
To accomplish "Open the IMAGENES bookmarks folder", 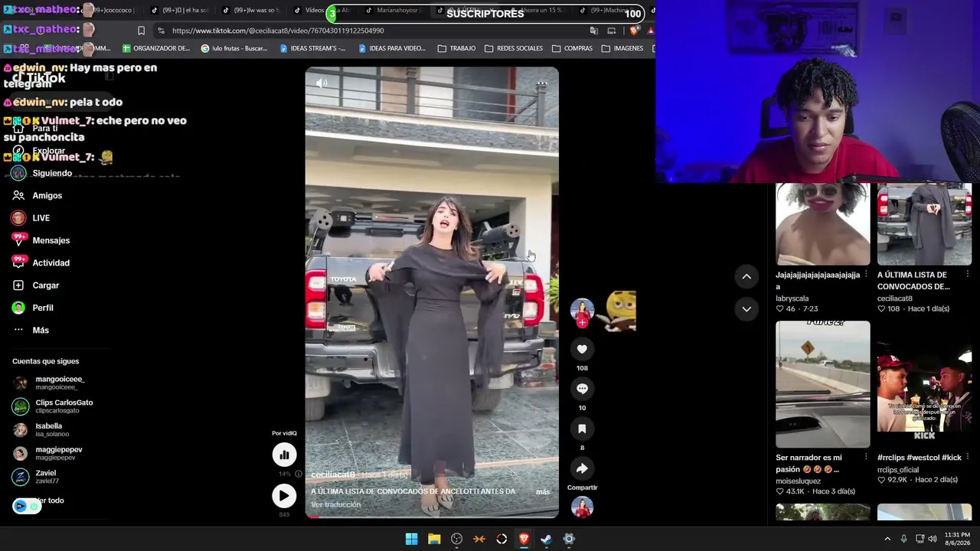I will 622,48.
